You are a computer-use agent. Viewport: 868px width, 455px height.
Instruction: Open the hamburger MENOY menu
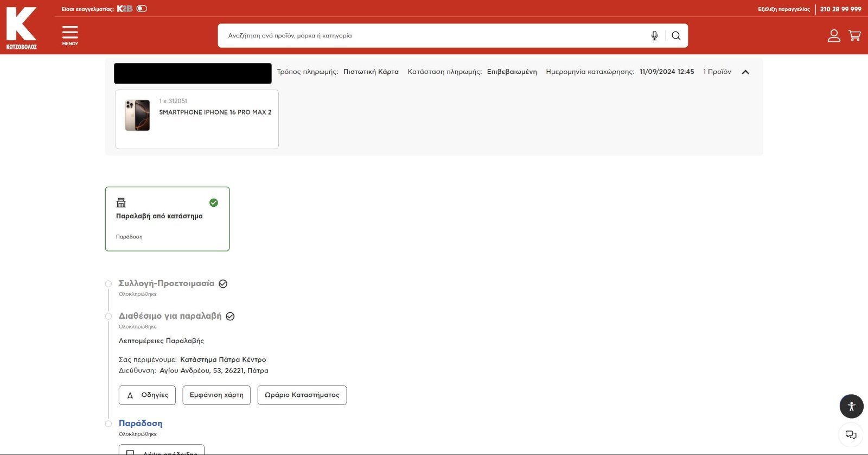click(x=70, y=35)
